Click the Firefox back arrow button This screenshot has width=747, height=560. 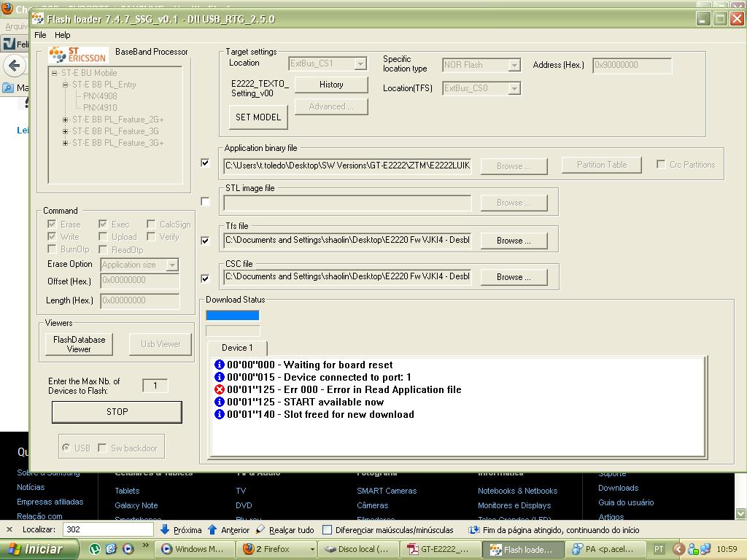point(15,66)
